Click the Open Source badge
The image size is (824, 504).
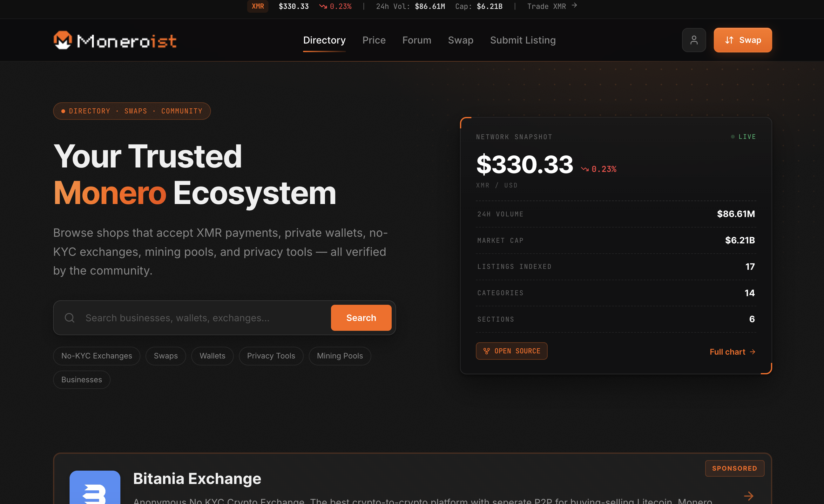tap(512, 351)
